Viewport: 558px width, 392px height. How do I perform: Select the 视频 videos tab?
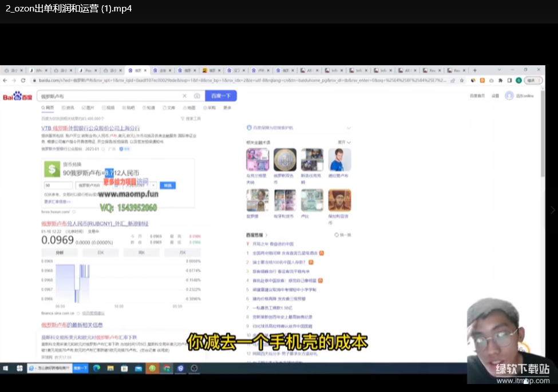click(x=109, y=108)
